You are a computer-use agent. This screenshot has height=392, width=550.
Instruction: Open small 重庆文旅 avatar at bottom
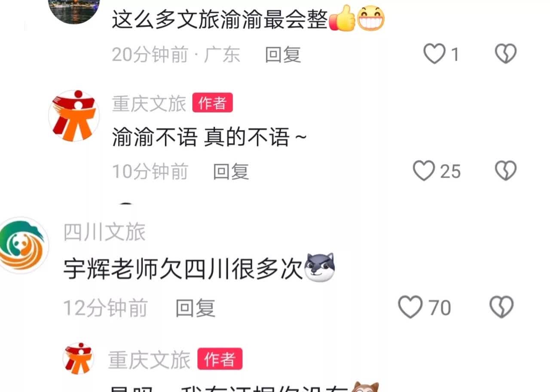(78, 358)
